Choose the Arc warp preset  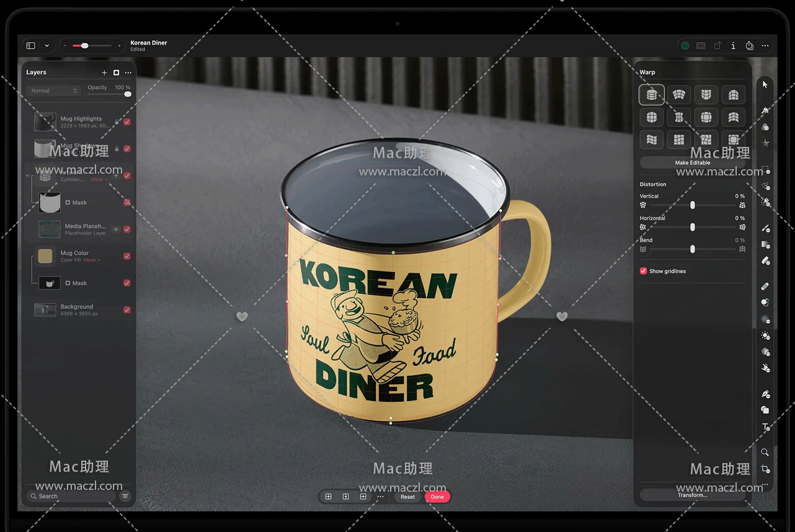(679, 95)
